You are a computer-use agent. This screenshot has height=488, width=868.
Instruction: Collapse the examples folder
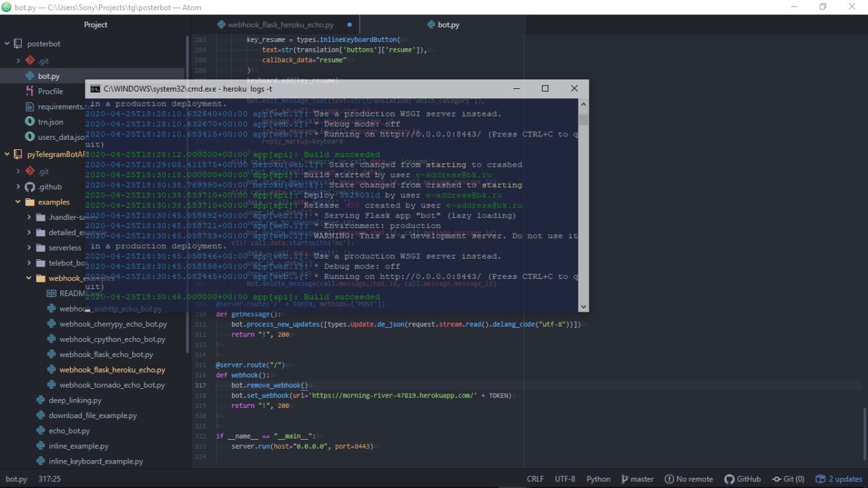pyautogui.click(x=19, y=202)
